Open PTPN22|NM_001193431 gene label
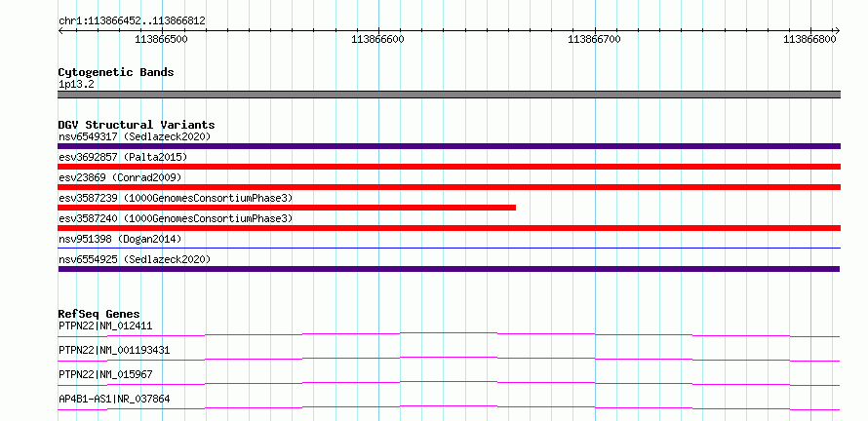The width and height of the screenshot is (868, 421). click(114, 350)
